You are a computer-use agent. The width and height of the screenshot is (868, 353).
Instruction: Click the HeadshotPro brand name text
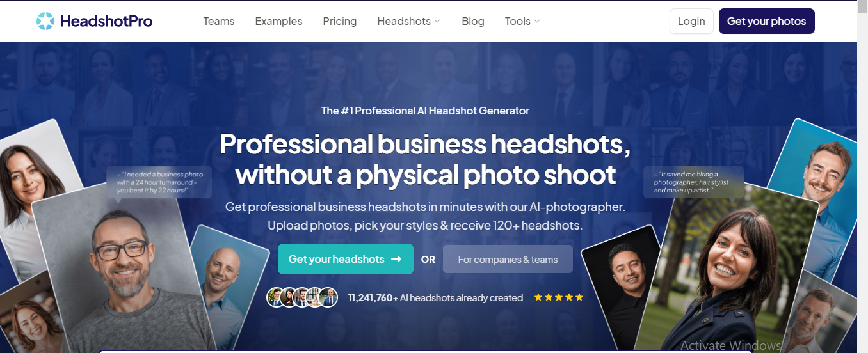point(106,21)
